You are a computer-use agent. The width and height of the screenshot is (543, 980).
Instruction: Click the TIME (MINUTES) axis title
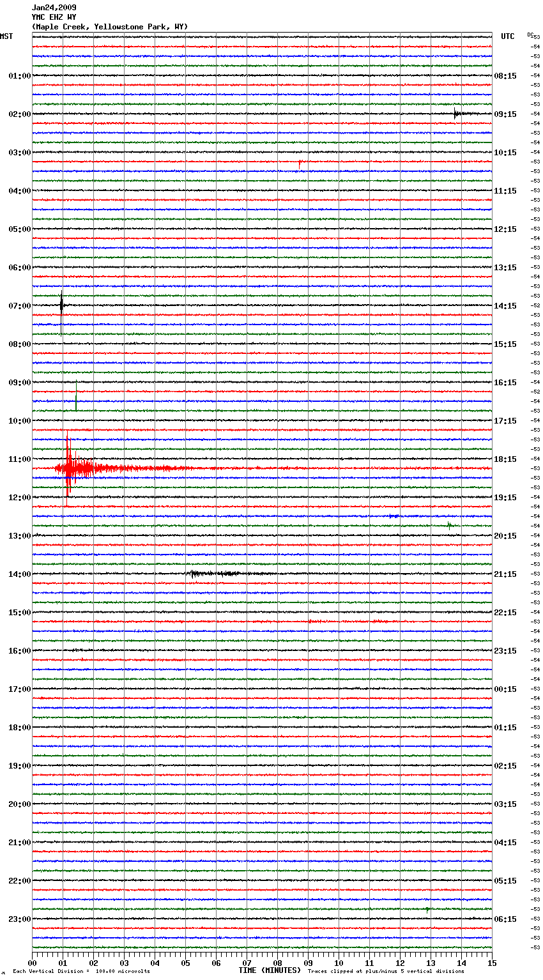[270, 970]
